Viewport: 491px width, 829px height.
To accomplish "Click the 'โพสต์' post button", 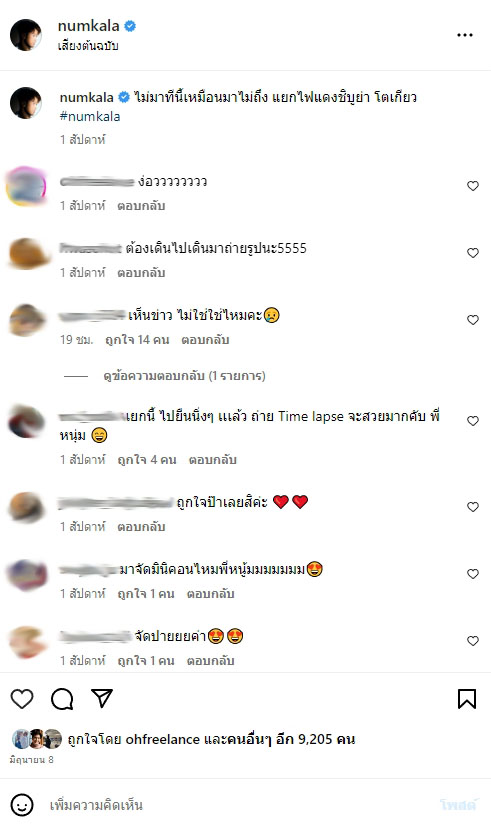I will point(459,805).
